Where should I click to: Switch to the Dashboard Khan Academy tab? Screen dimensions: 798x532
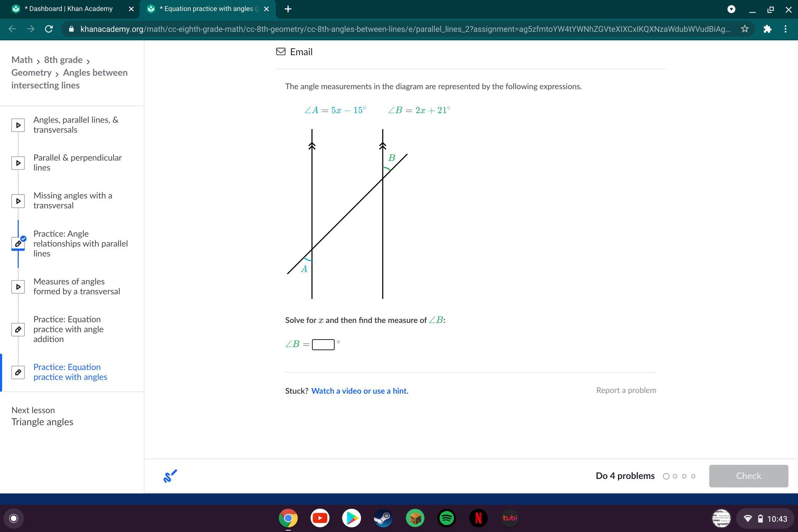tap(69, 9)
